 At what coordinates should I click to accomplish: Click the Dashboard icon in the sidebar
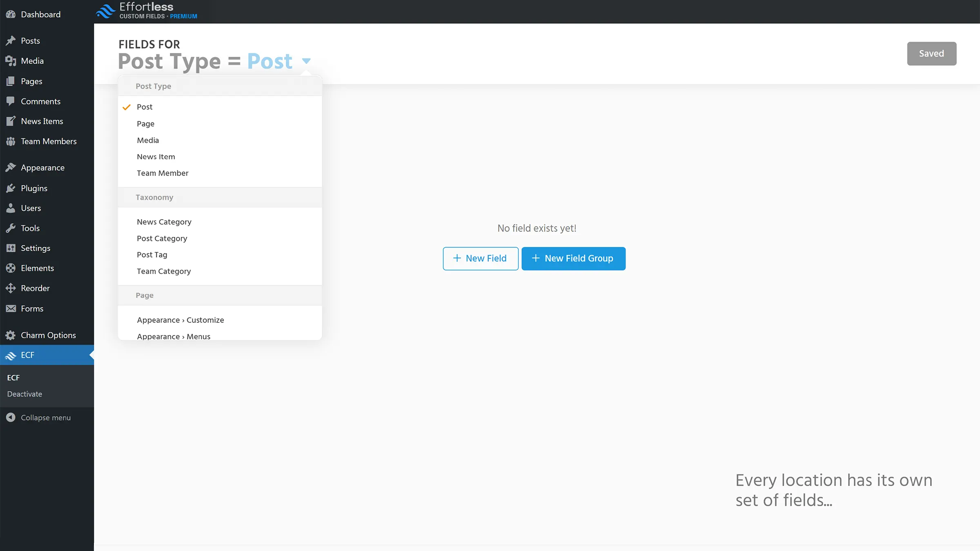point(11,14)
